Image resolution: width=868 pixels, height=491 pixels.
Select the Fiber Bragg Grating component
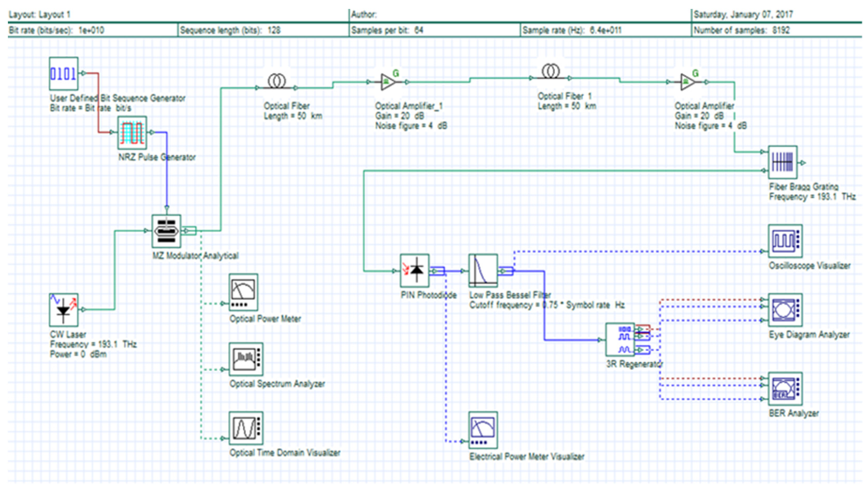[782, 162]
